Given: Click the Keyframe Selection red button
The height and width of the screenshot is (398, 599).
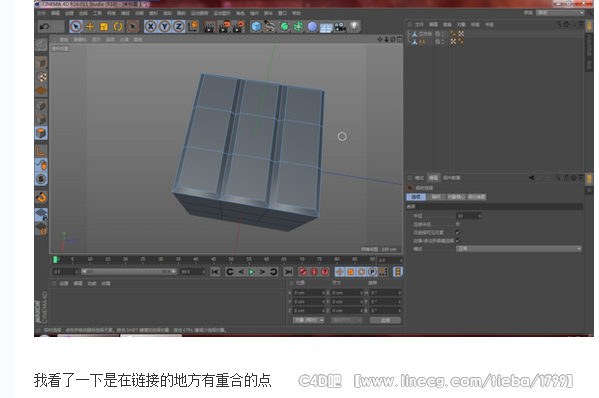Looking at the screenshot, I should (325, 272).
